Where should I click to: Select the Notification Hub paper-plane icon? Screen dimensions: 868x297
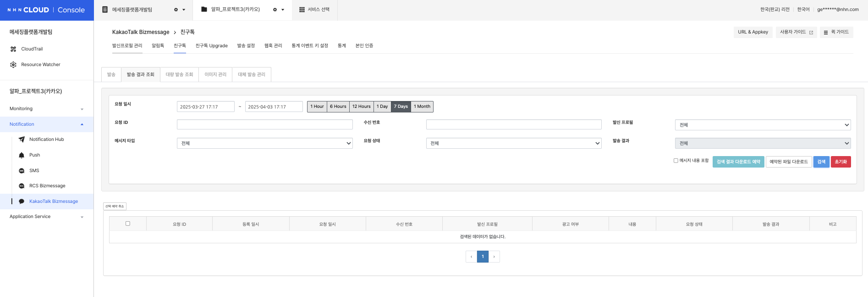click(22, 140)
